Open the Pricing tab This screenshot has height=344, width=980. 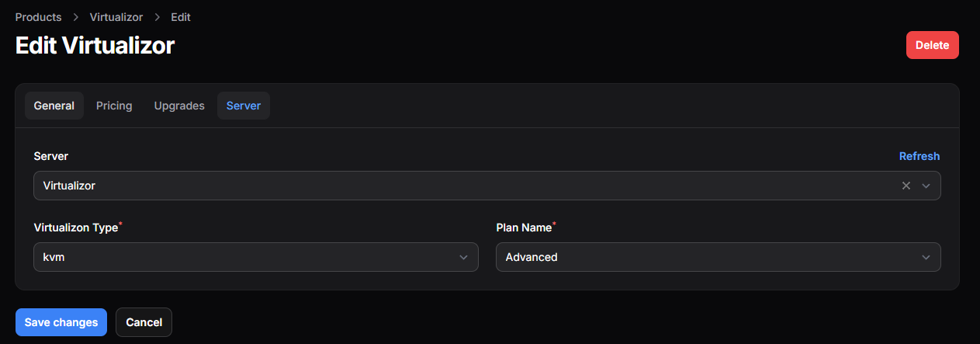(x=114, y=106)
